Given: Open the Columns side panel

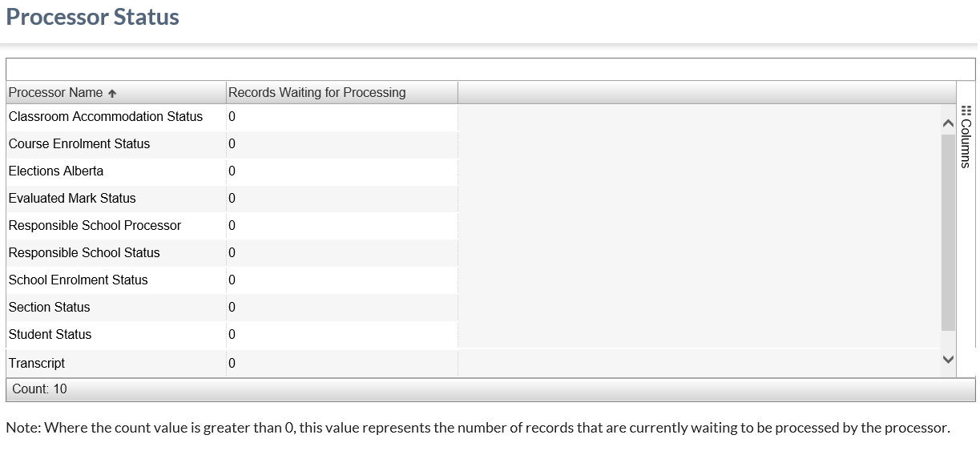Looking at the screenshot, I should pyautogui.click(x=966, y=136).
